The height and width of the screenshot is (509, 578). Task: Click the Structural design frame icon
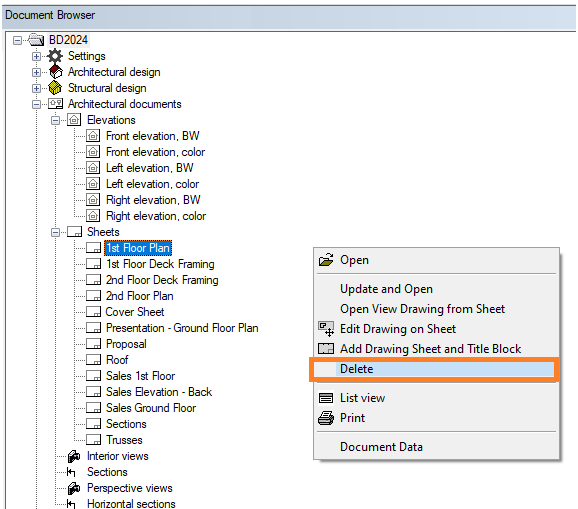point(55,88)
